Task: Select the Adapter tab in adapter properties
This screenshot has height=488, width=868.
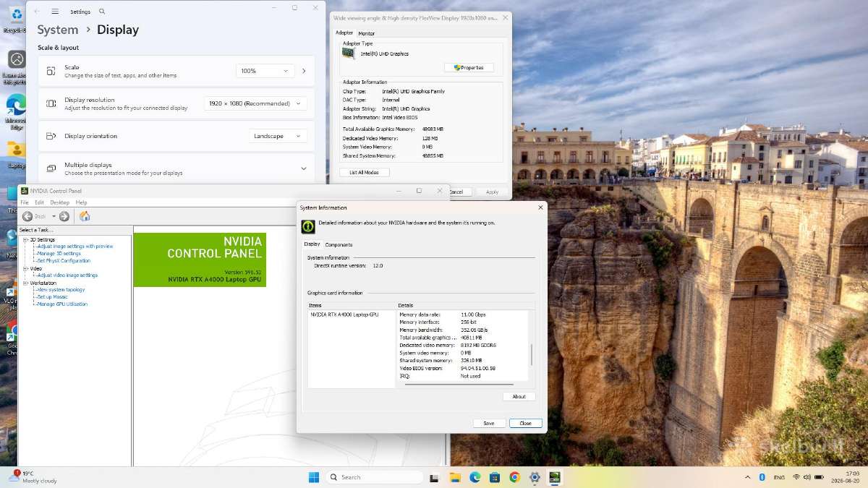Action: pos(344,33)
